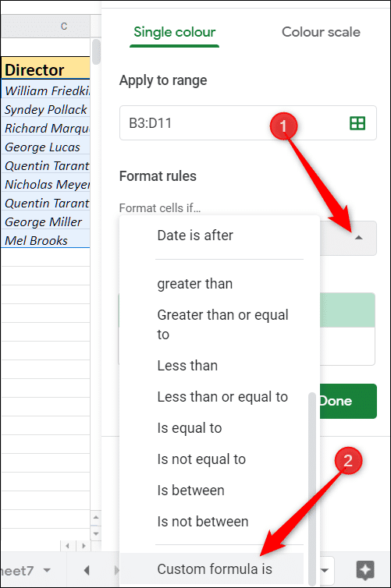Click the select data range grid icon
The width and height of the screenshot is (391, 588).
coord(357,123)
